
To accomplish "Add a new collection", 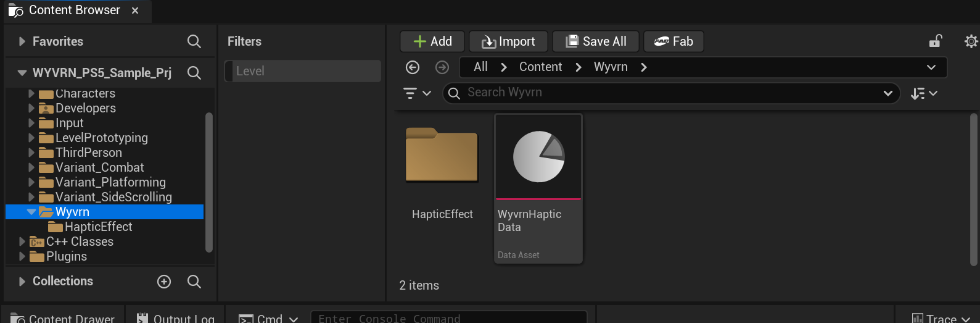I will [x=164, y=282].
